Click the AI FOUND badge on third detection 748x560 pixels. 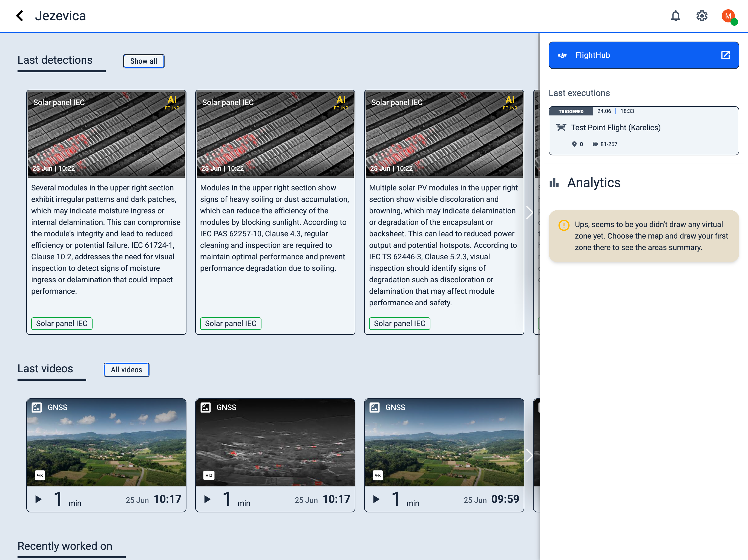[510, 102]
